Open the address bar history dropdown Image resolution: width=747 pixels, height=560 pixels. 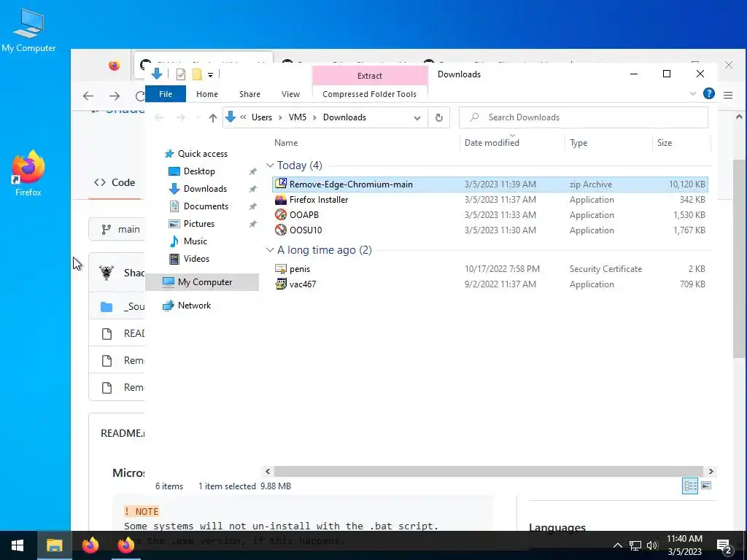coord(417,117)
